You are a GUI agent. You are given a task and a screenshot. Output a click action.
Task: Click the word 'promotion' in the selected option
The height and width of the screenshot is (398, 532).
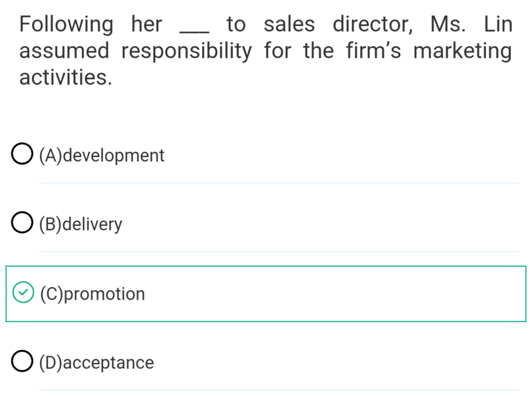pos(104,294)
